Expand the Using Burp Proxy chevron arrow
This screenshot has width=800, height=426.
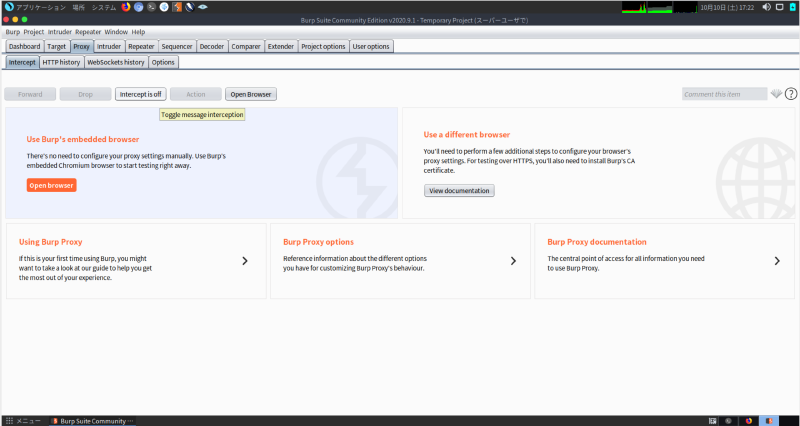[245, 261]
